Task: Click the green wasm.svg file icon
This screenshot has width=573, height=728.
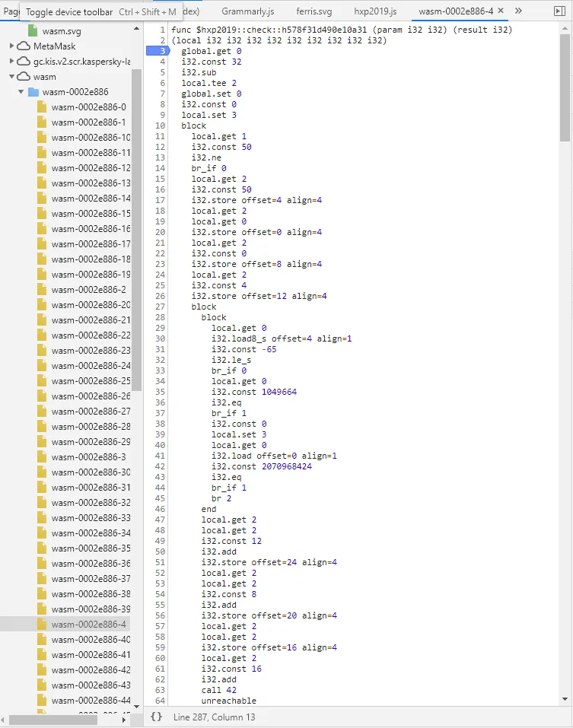Action: pyautogui.click(x=33, y=30)
